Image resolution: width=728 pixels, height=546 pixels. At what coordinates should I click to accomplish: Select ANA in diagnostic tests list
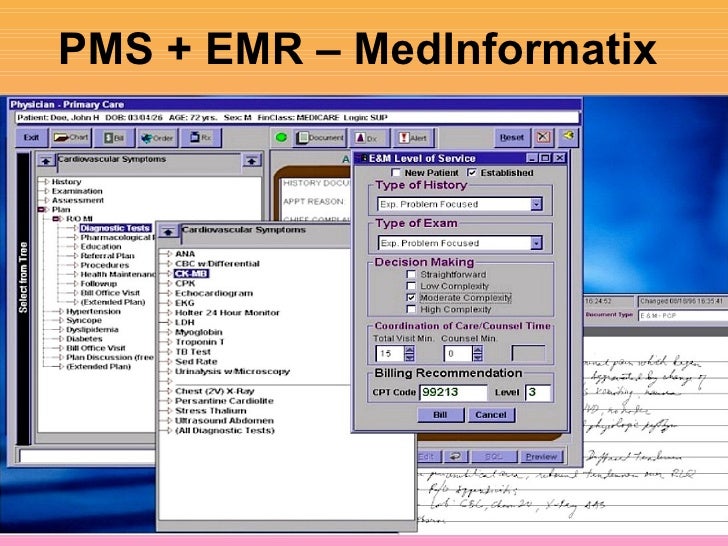[x=185, y=254]
